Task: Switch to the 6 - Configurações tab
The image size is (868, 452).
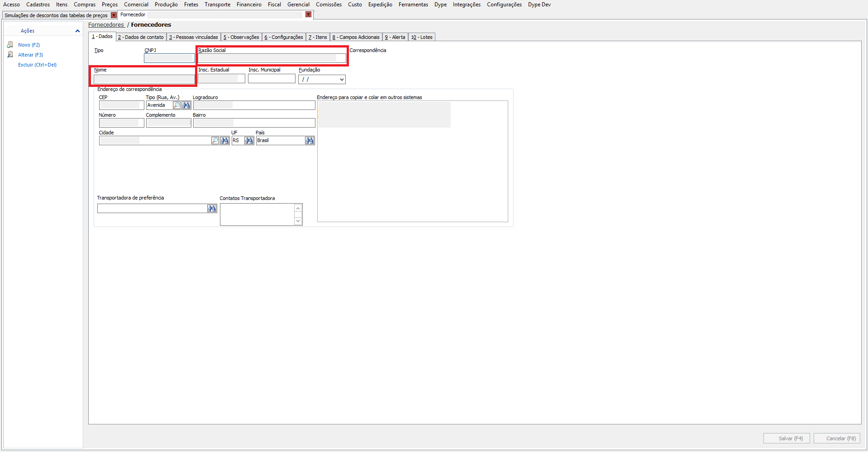Action: pos(284,37)
